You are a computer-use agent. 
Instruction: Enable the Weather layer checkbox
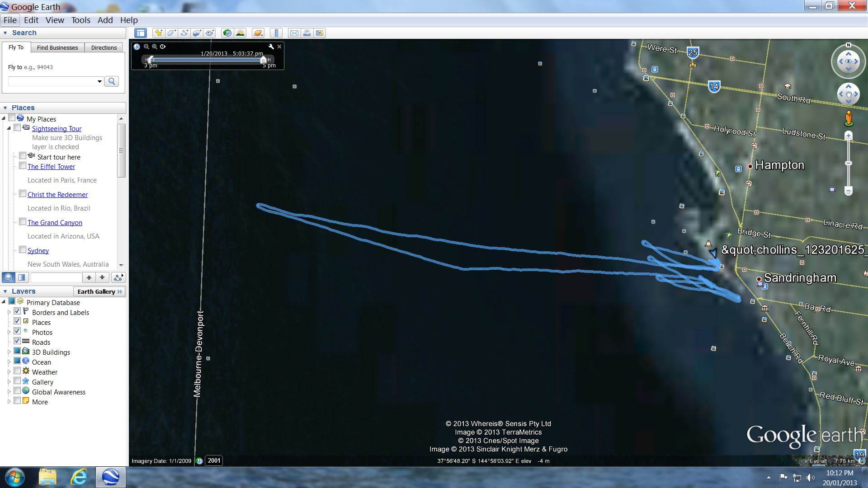click(17, 371)
